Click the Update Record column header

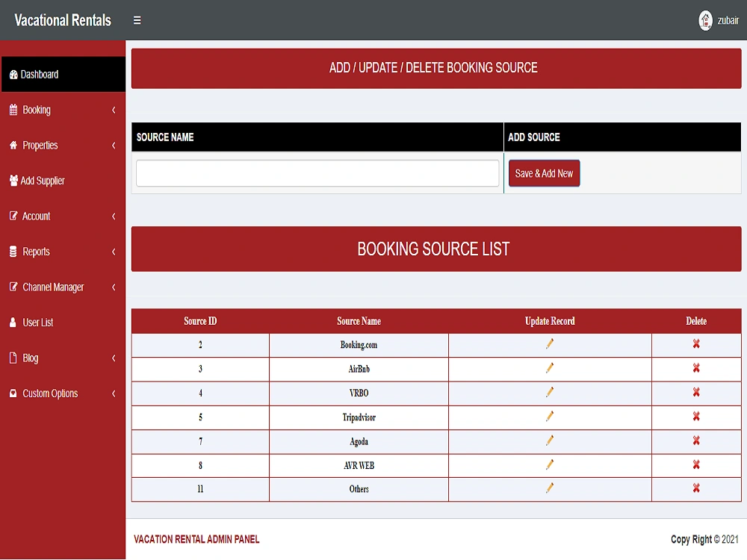550,321
